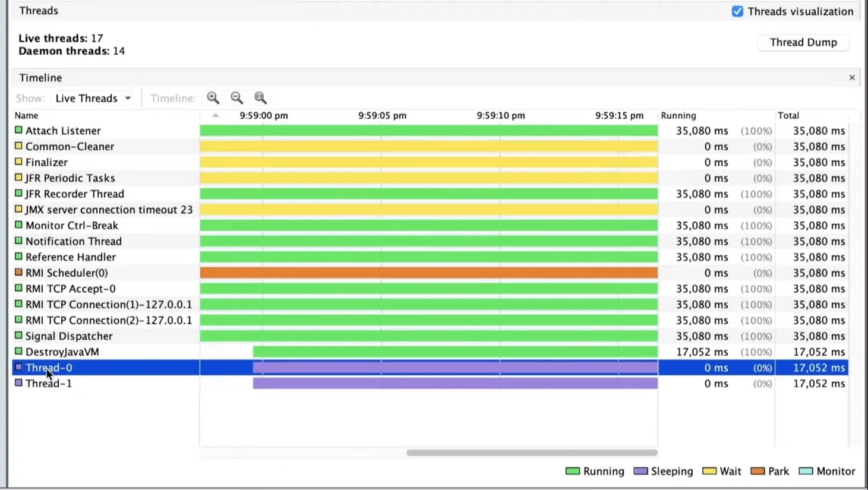This screenshot has width=868, height=490.
Task: Click the Wait yellow legend swatch
Action: tap(709, 471)
